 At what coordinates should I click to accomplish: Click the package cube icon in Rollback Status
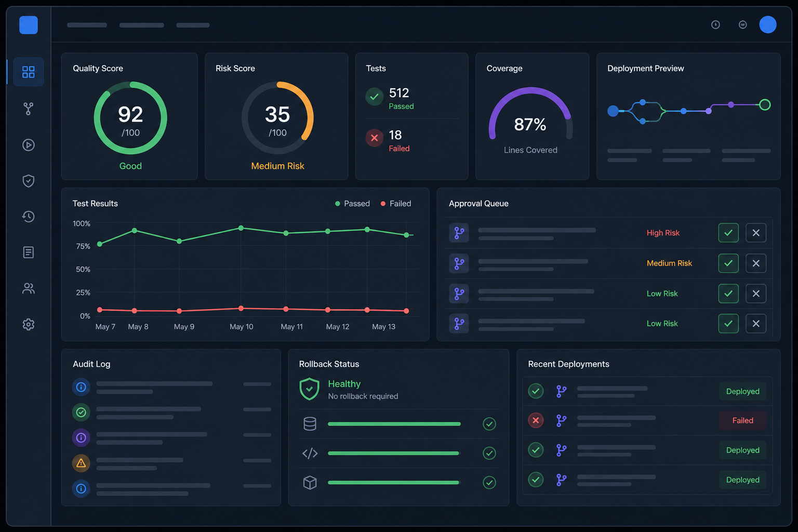(310, 483)
